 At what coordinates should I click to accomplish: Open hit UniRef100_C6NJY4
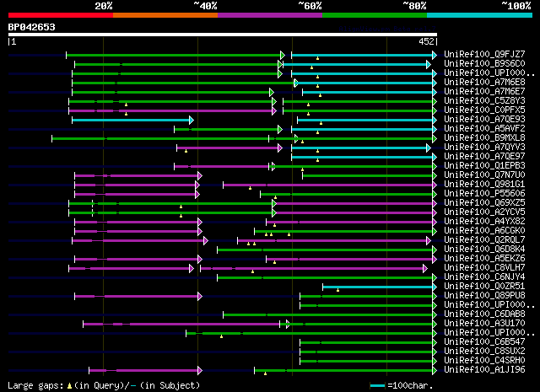(484, 277)
